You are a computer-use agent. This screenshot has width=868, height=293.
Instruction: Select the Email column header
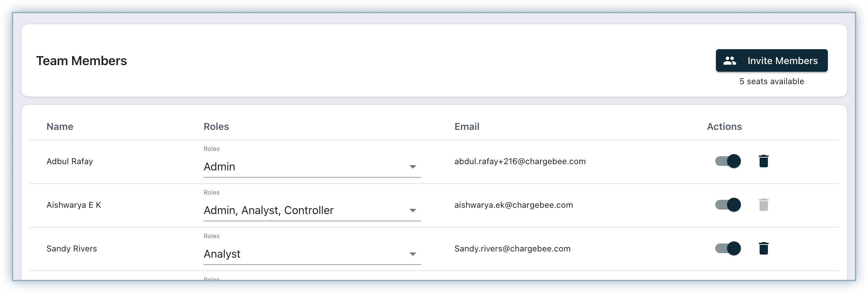(467, 127)
